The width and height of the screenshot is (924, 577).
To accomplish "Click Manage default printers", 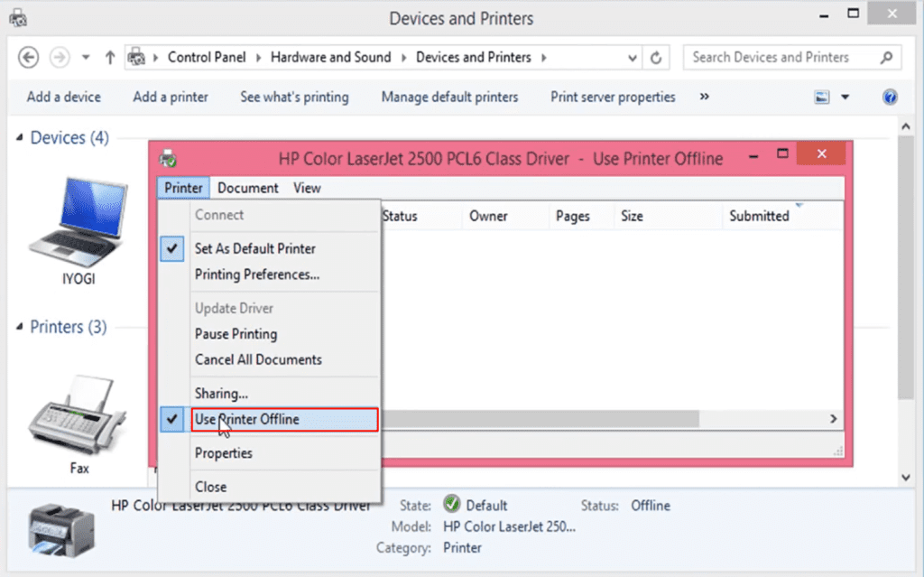I will point(449,97).
